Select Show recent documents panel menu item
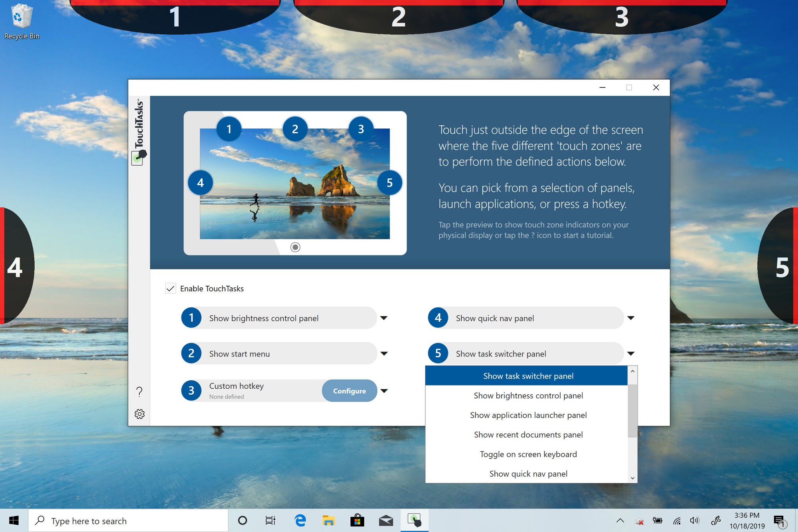This screenshot has width=798, height=532. (x=528, y=434)
